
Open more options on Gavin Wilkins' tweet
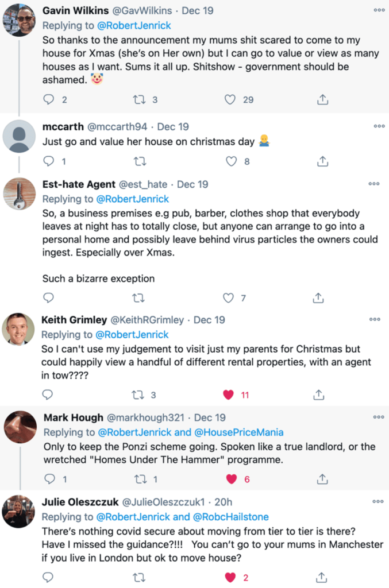click(379, 10)
